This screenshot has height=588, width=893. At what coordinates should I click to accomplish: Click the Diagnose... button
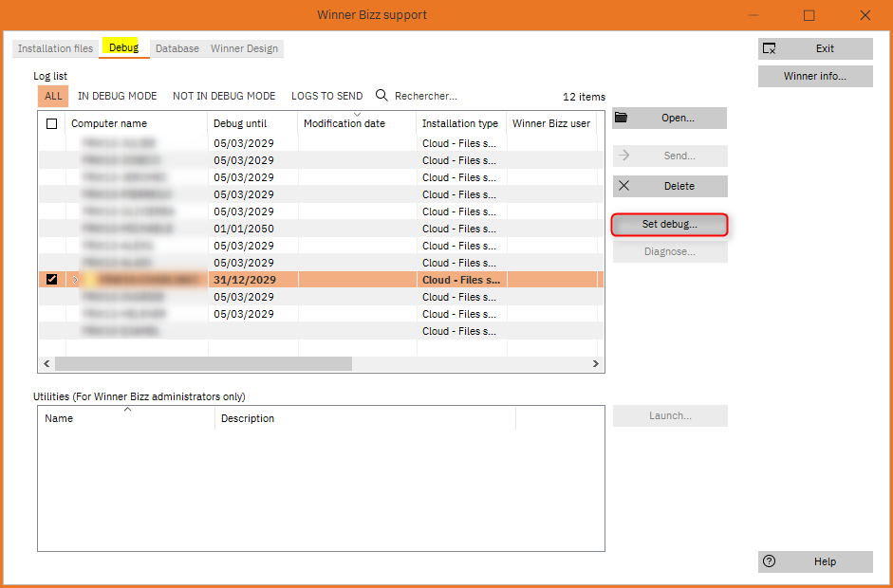[x=670, y=251]
